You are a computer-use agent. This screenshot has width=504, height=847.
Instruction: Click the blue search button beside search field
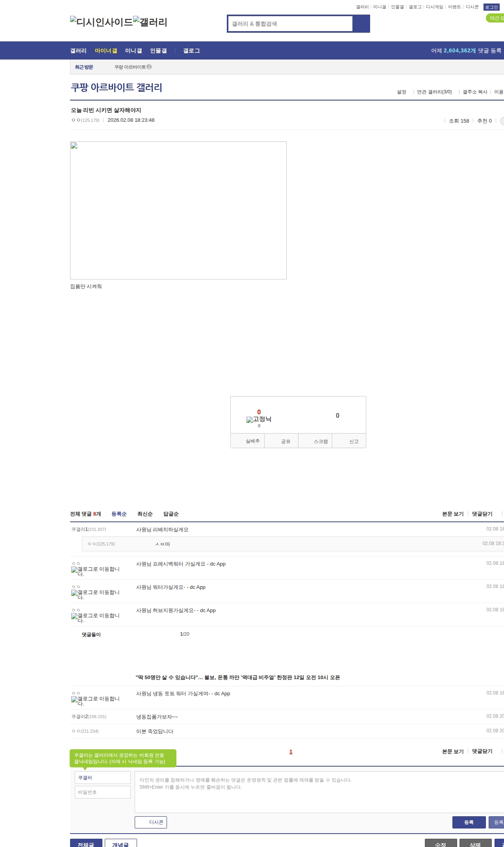[x=361, y=24]
